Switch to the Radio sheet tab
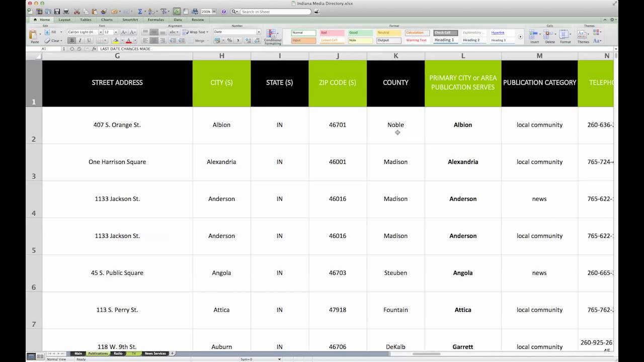Screen dimensions: 644x362 pos(118,353)
